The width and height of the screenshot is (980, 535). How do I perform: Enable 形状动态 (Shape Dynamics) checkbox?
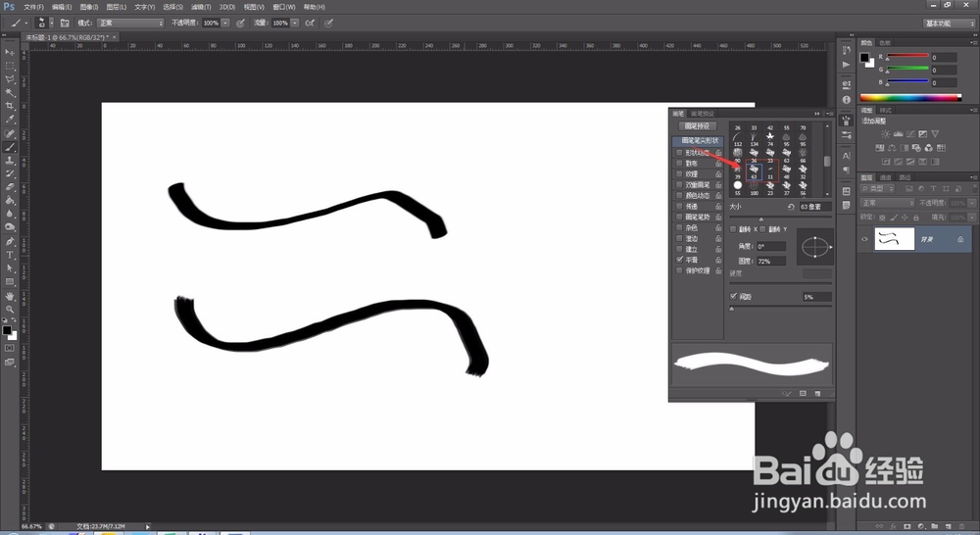(x=679, y=153)
